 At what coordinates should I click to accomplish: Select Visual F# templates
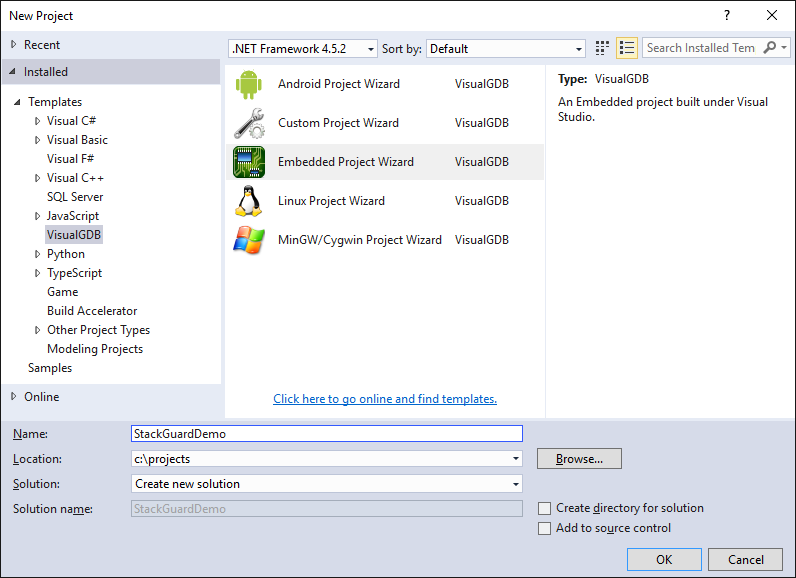coord(71,159)
